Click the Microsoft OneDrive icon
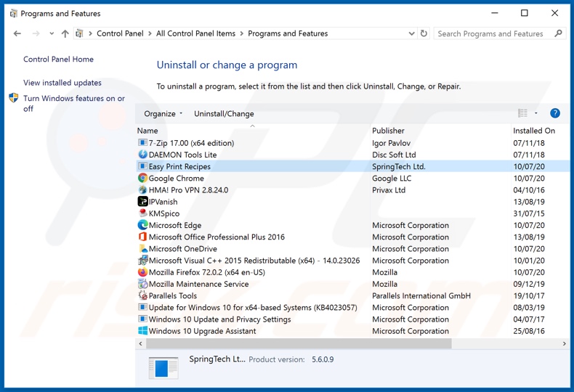 tap(142, 248)
